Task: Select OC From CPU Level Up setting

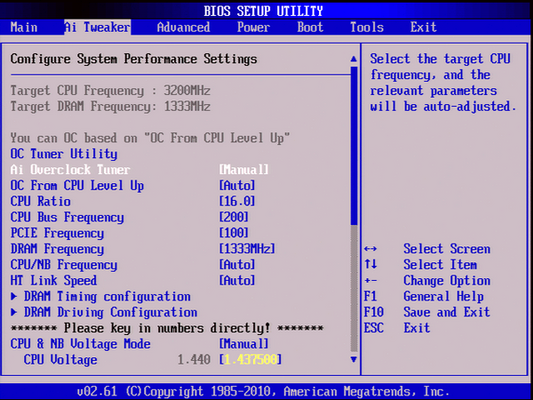Action: [x=77, y=186]
